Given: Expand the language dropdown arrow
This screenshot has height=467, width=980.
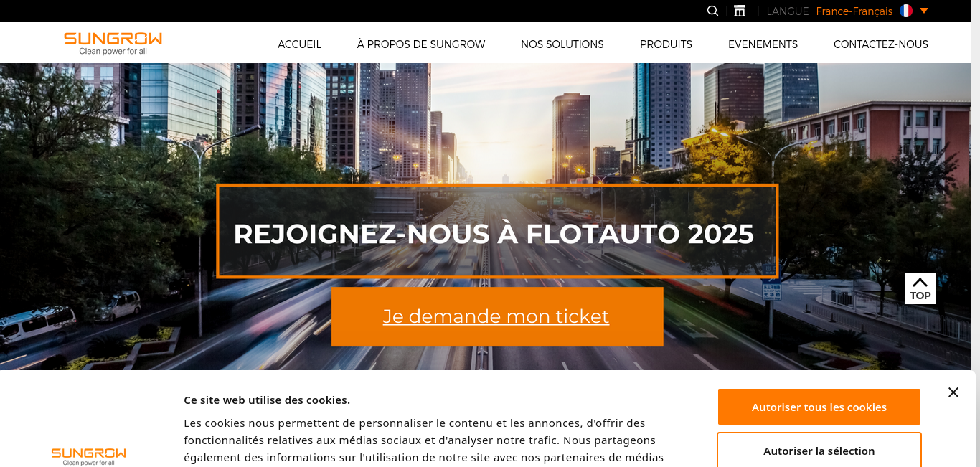Looking at the screenshot, I should click(x=924, y=11).
